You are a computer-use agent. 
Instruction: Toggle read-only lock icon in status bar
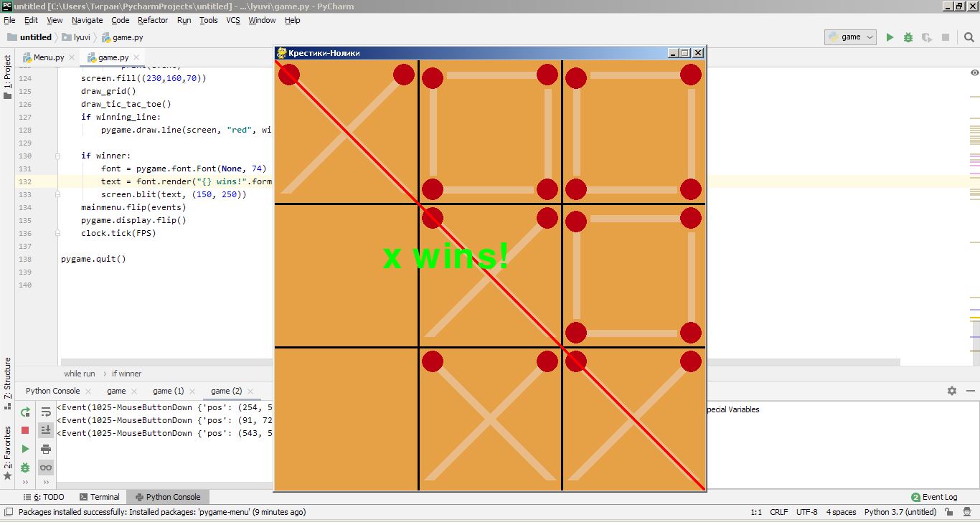[x=948, y=512]
